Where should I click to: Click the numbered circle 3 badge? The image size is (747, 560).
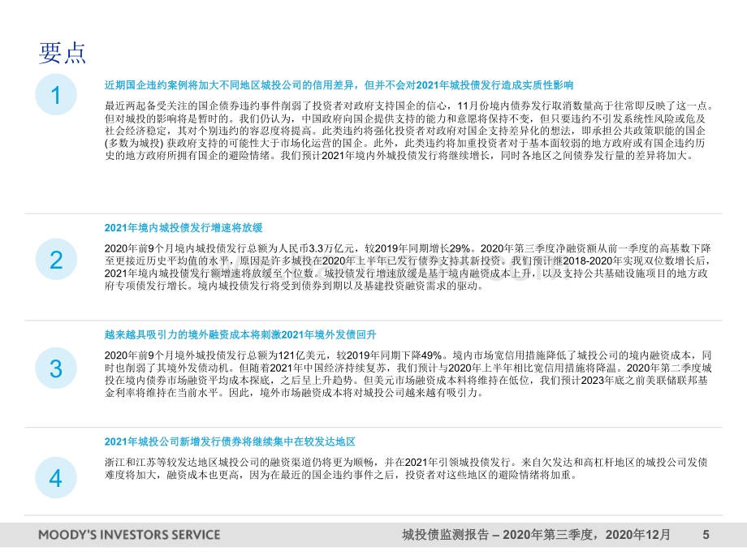pyautogui.click(x=56, y=368)
